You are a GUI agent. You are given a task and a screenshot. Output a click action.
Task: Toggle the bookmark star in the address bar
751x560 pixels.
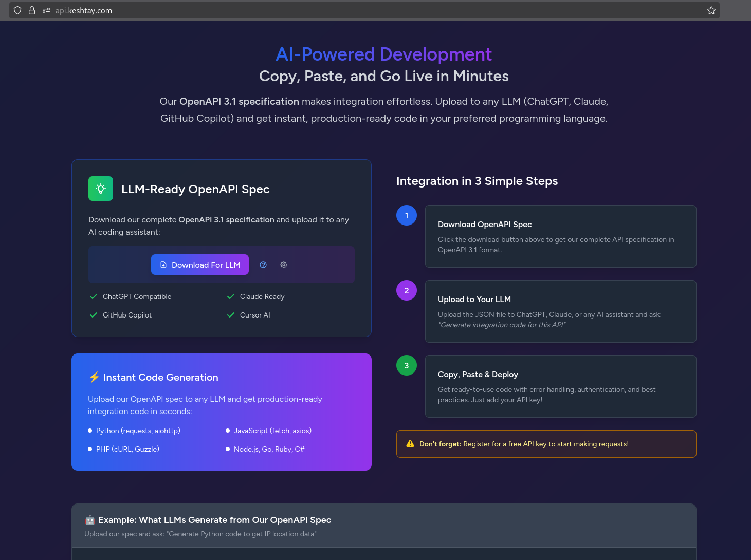(711, 10)
